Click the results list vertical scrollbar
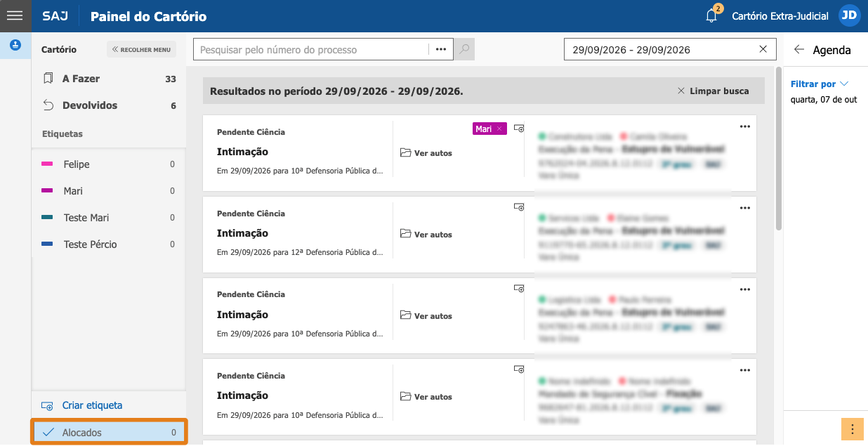The width and height of the screenshot is (868, 446). 779,147
